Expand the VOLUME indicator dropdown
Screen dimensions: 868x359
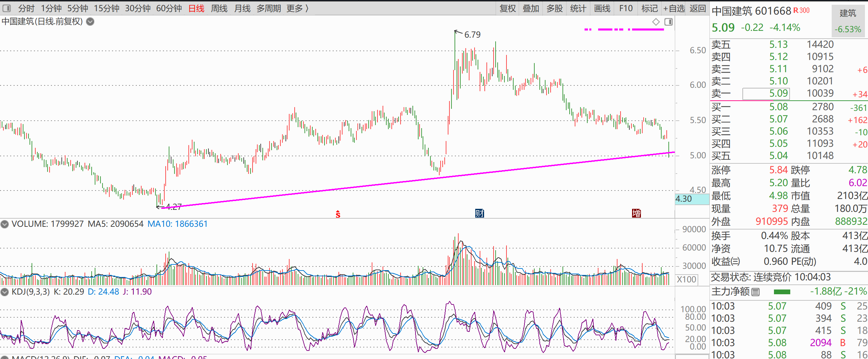coord(4,224)
